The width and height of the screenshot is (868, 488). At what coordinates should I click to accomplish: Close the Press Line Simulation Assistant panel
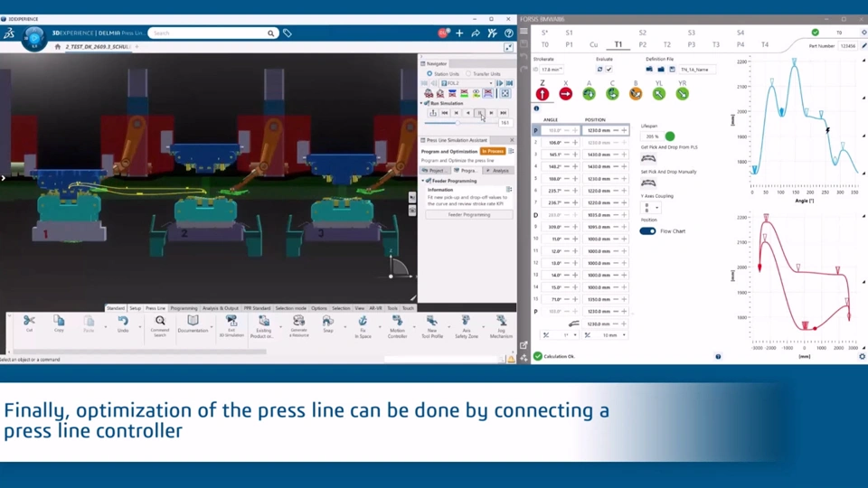[512, 140]
